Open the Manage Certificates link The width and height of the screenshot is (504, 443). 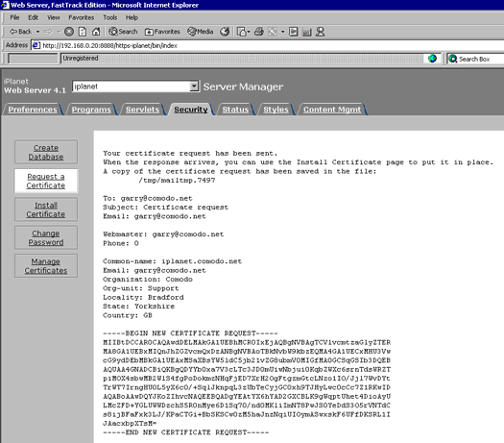pos(46,266)
